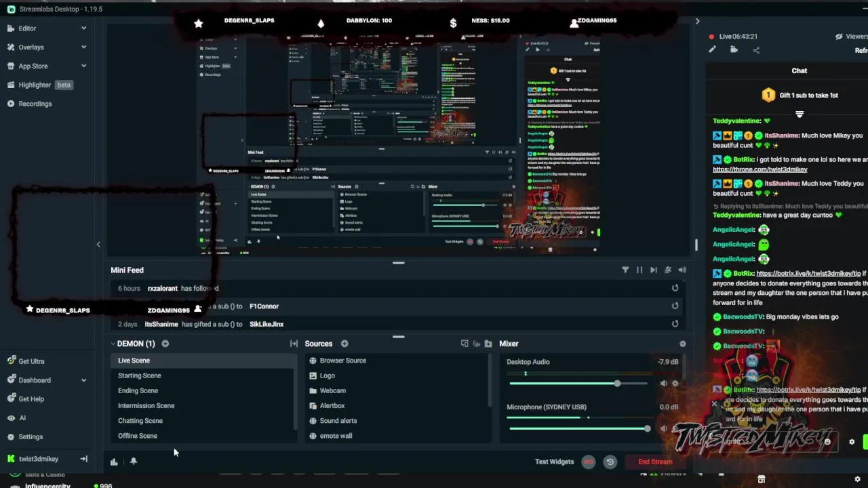The height and width of the screenshot is (488, 868).
Task: Start recording with the REC button
Action: 589,462
